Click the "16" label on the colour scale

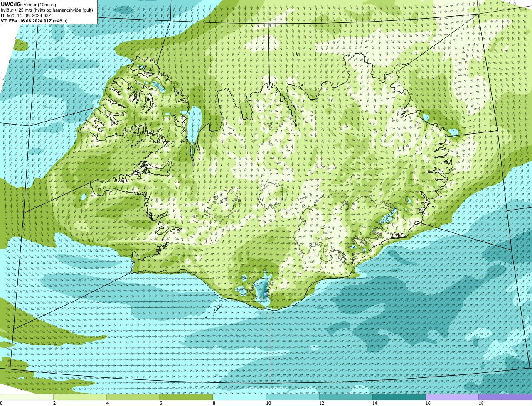[428, 403]
